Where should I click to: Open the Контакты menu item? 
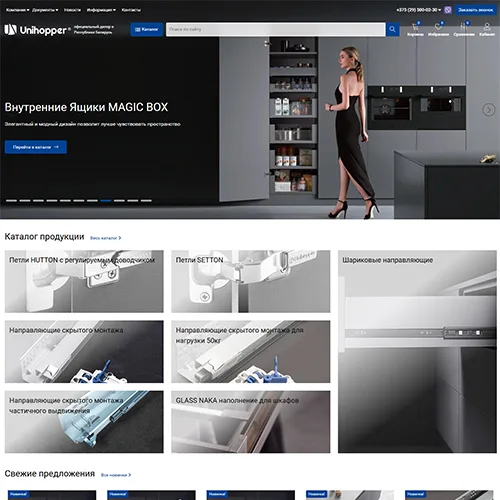(131, 10)
